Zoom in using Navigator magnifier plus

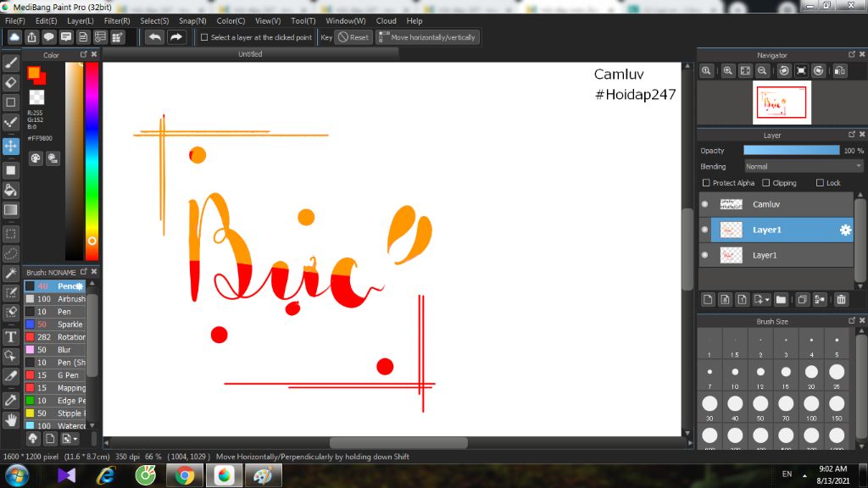coord(728,71)
